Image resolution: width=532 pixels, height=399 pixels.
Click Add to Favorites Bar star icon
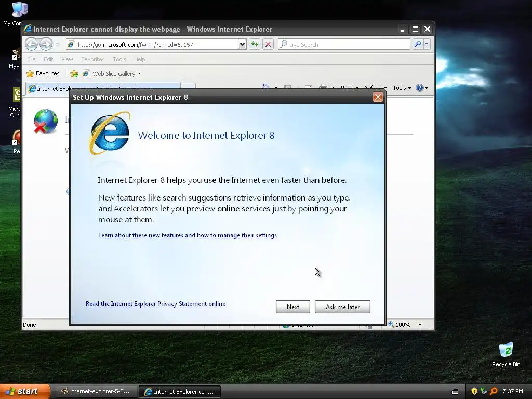[x=74, y=73]
